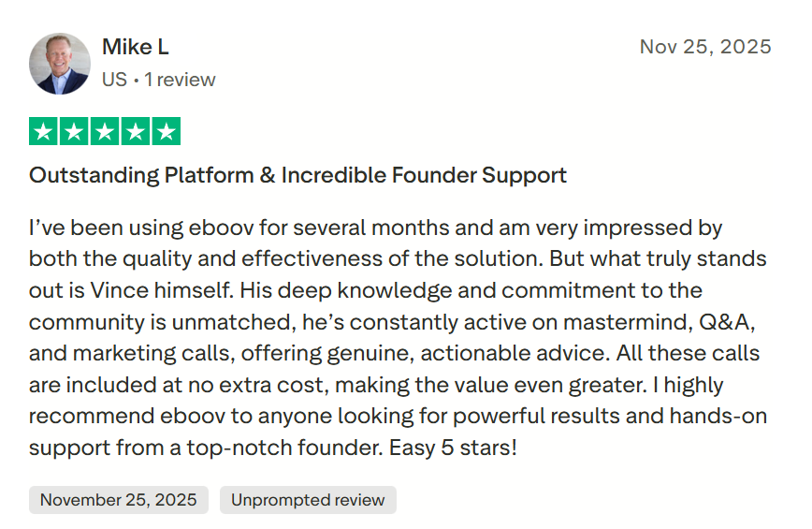Screen dimensions: 812x529
Task: Click the Nov 25, 2025 timestamp
Action: pyautogui.click(x=705, y=47)
